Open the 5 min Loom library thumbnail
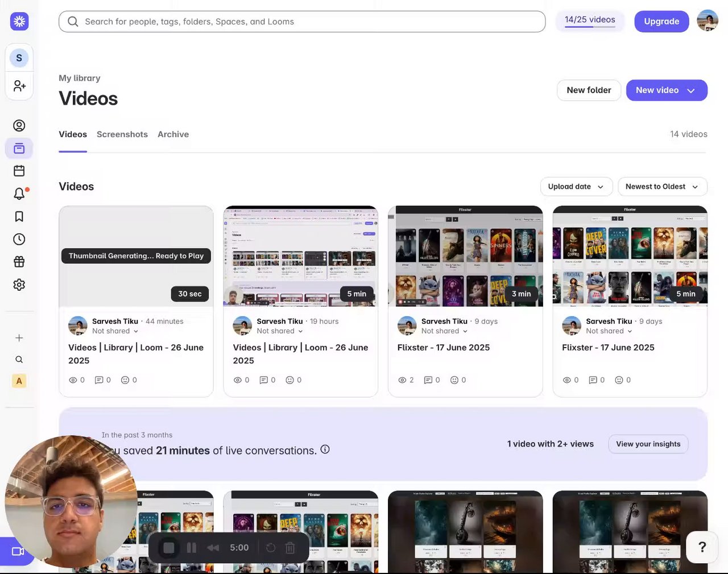 (x=300, y=256)
